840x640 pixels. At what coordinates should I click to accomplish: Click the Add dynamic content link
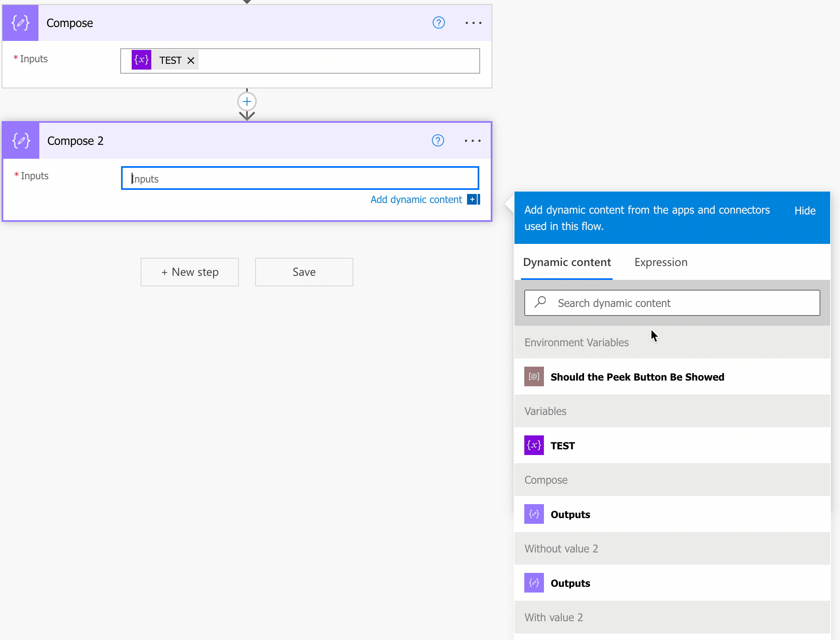(x=416, y=199)
